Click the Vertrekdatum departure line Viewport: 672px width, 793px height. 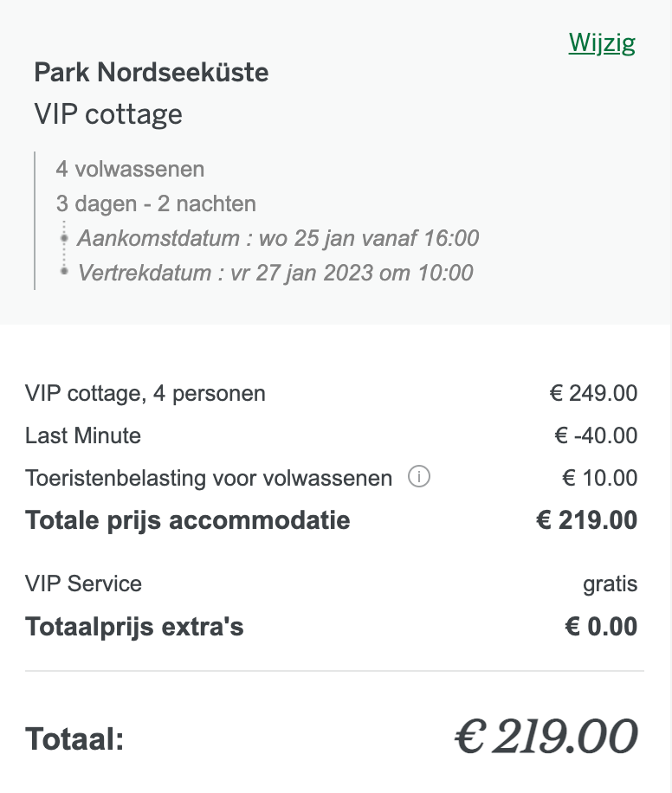click(x=275, y=273)
